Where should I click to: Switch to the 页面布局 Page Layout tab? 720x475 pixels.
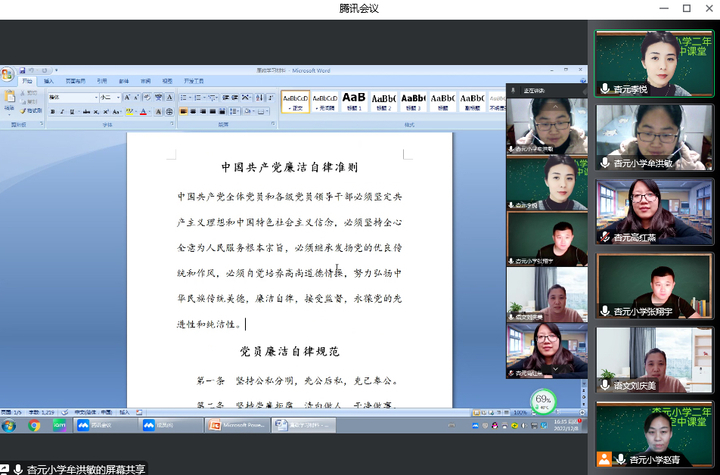tap(75, 81)
